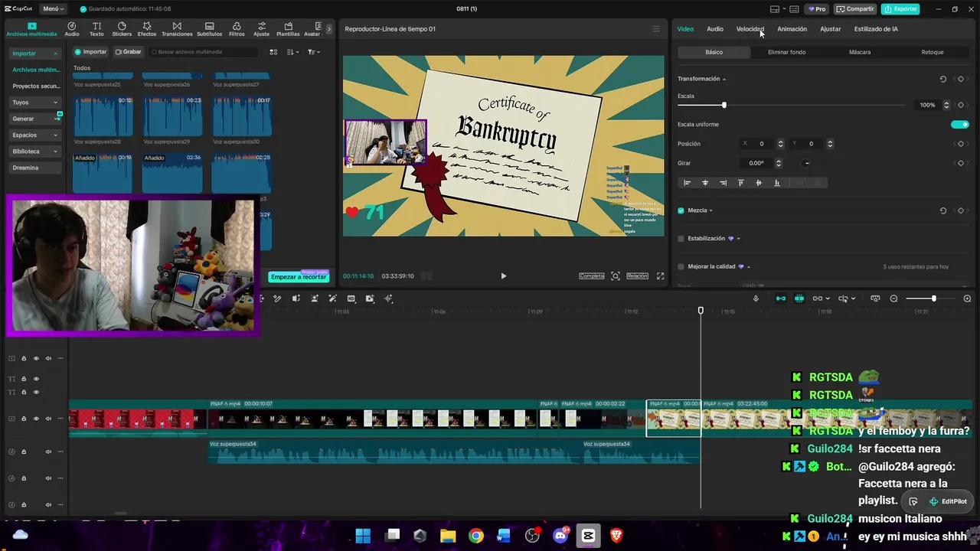
Task: Expand the Espacios sidebar section
Action: click(55, 135)
